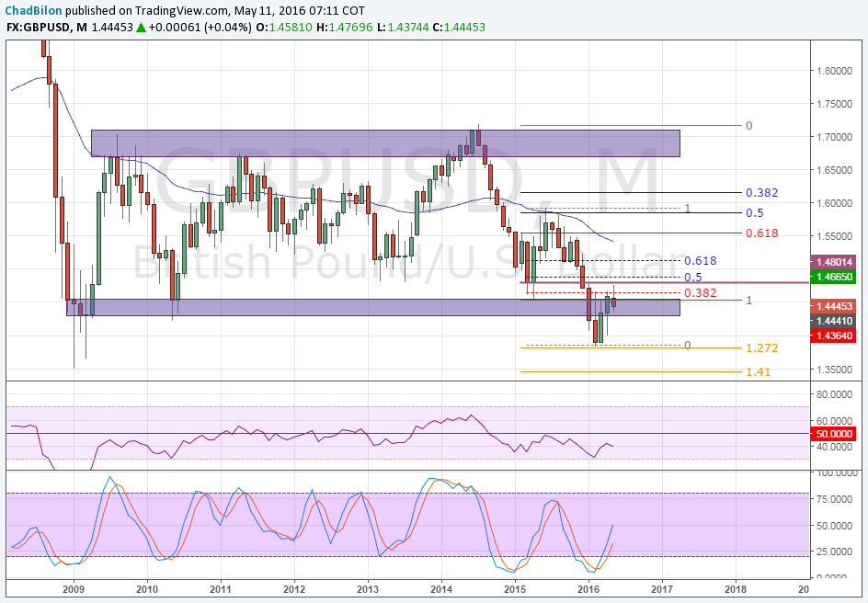This screenshot has height=603, width=868.
Task: Select the close value C:1.44453
Action: [458, 27]
